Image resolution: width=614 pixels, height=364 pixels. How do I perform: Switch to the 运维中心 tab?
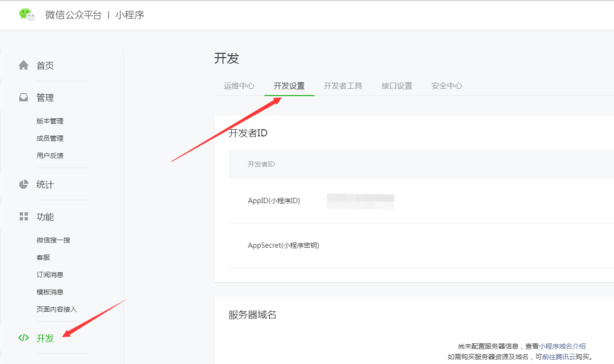(x=239, y=86)
